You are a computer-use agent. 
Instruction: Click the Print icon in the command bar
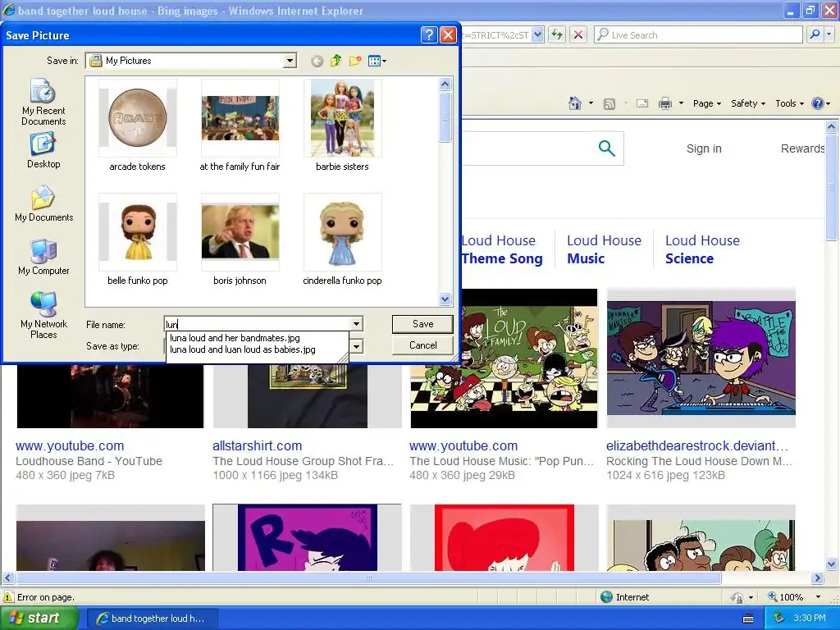pos(664,103)
